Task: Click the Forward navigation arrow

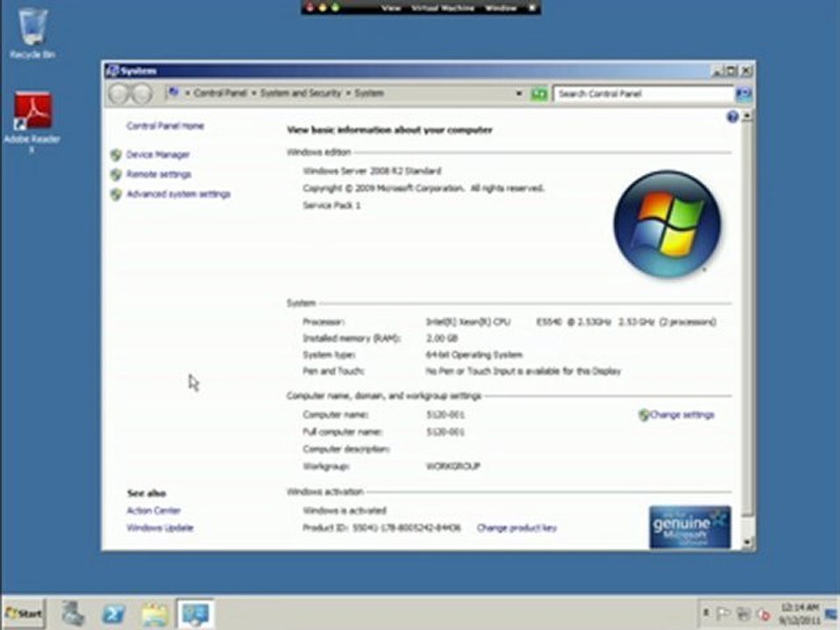Action: [x=142, y=94]
